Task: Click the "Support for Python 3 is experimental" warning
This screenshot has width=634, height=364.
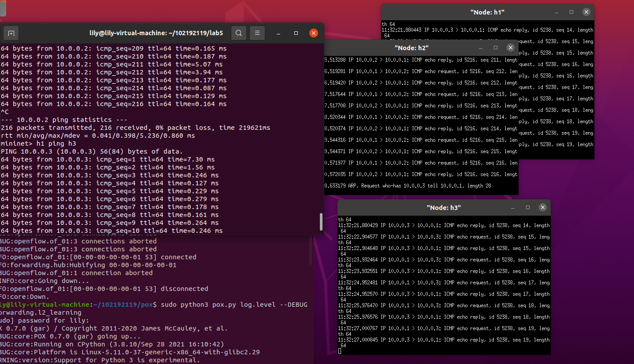Action: click(100, 360)
